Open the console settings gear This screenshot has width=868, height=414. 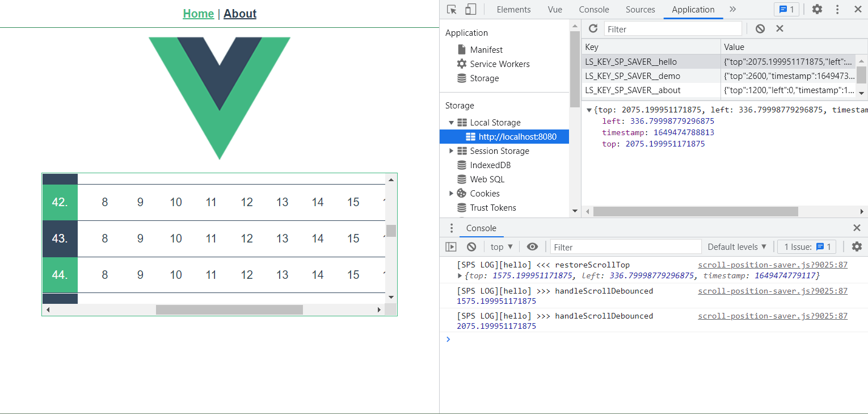857,246
